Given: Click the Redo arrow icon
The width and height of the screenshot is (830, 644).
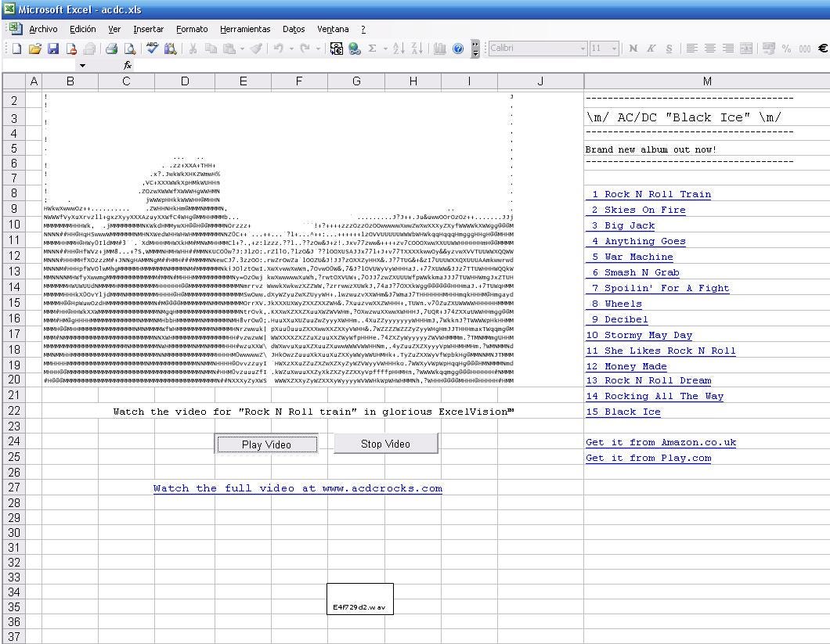Looking at the screenshot, I should (305, 49).
